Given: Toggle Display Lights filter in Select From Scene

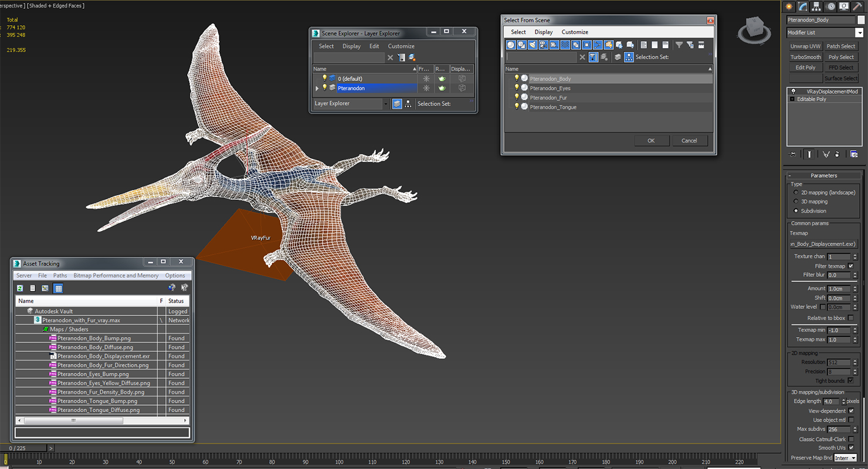Looking at the screenshot, I should (533, 45).
